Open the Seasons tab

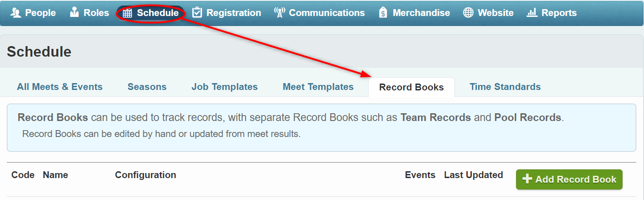pos(147,87)
